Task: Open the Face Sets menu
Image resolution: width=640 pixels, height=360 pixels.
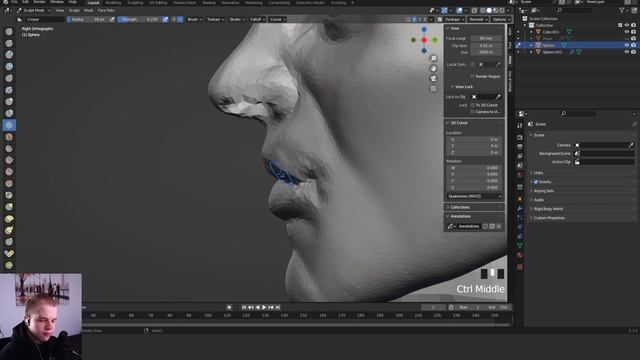Action: 106,10
